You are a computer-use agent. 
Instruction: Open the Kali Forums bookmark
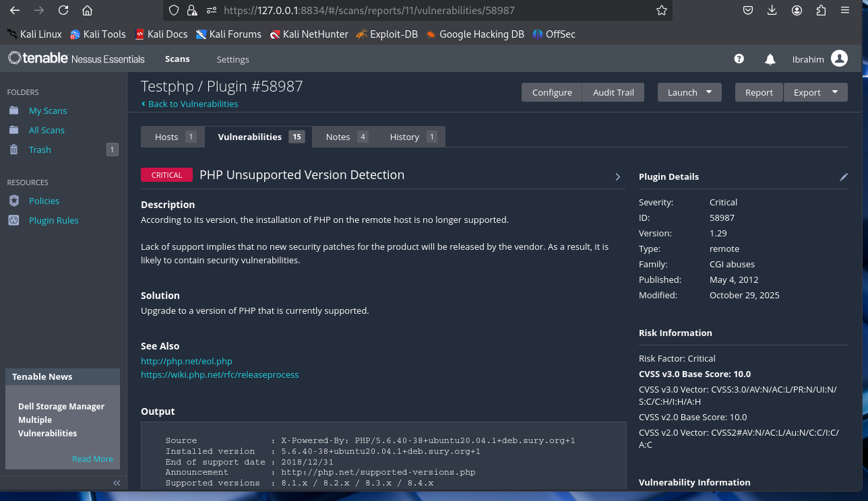(228, 34)
